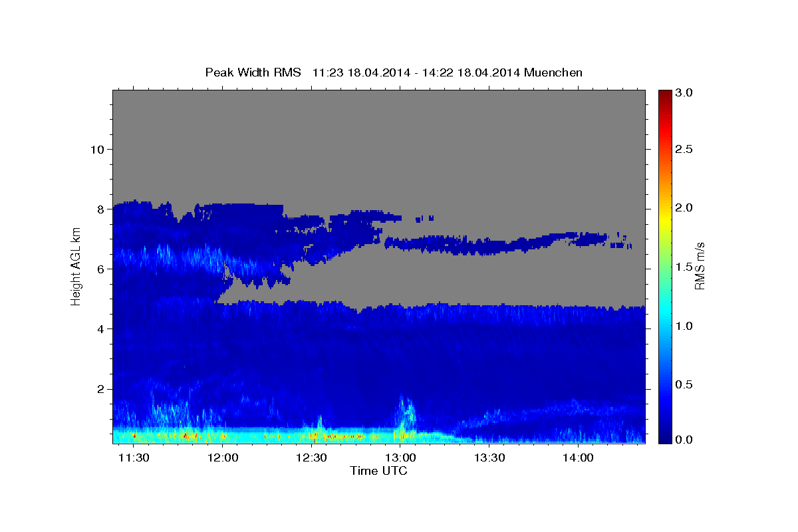Image resolution: width=798 pixels, height=532 pixels.
Task: Click the end time '14:22 18.04.2014' in title
Action: (x=472, y=72)
